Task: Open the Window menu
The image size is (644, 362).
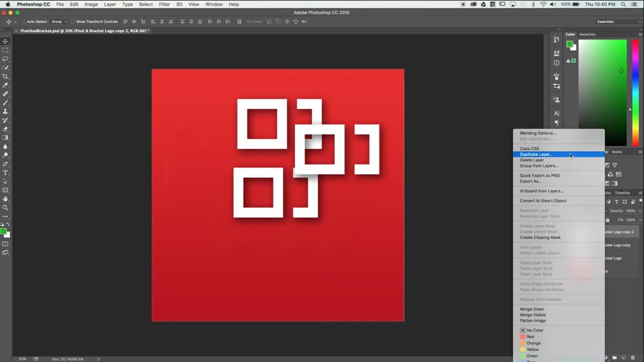Action: [x=213, y=4]
